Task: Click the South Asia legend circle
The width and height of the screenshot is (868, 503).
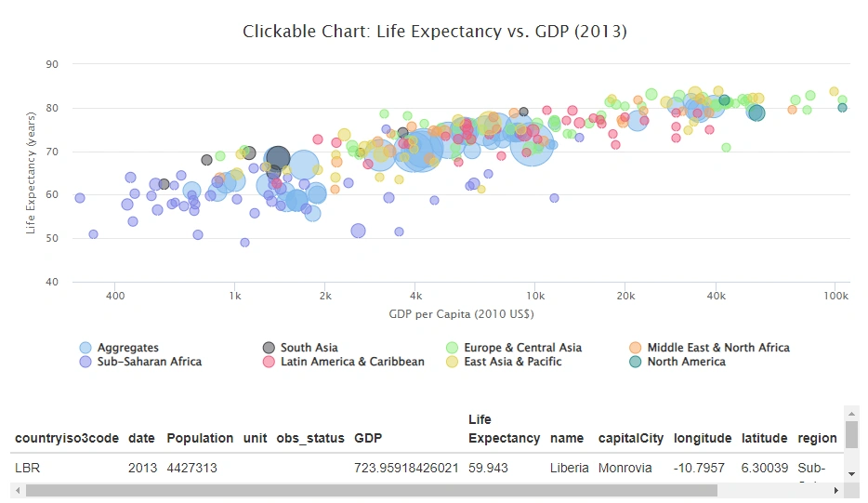Action: click(269, 348)
